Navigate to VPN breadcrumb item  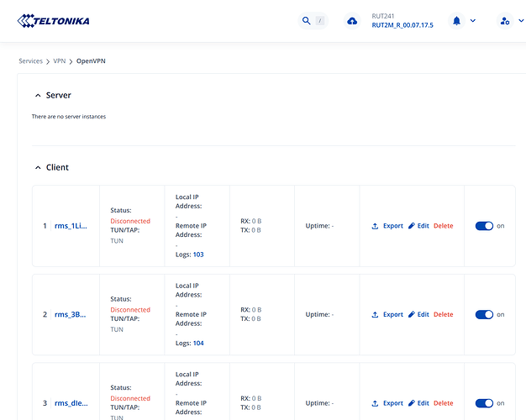coord(59,61)
